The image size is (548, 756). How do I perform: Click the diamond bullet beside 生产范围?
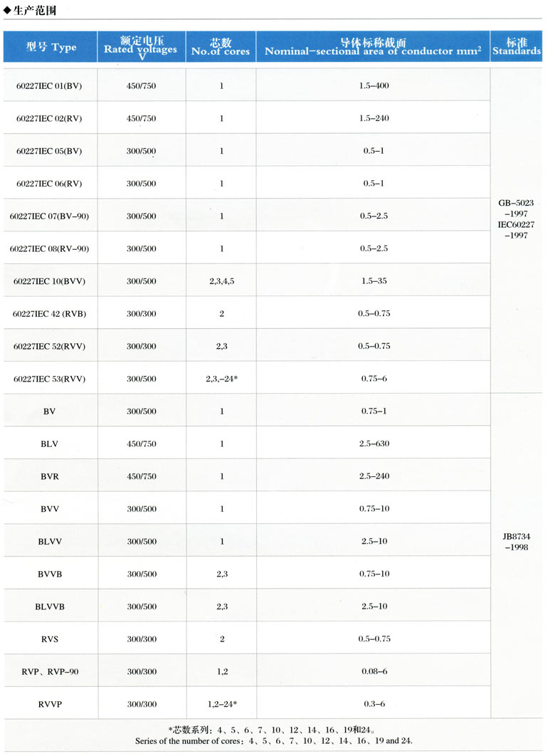click(x=8, y=9)
